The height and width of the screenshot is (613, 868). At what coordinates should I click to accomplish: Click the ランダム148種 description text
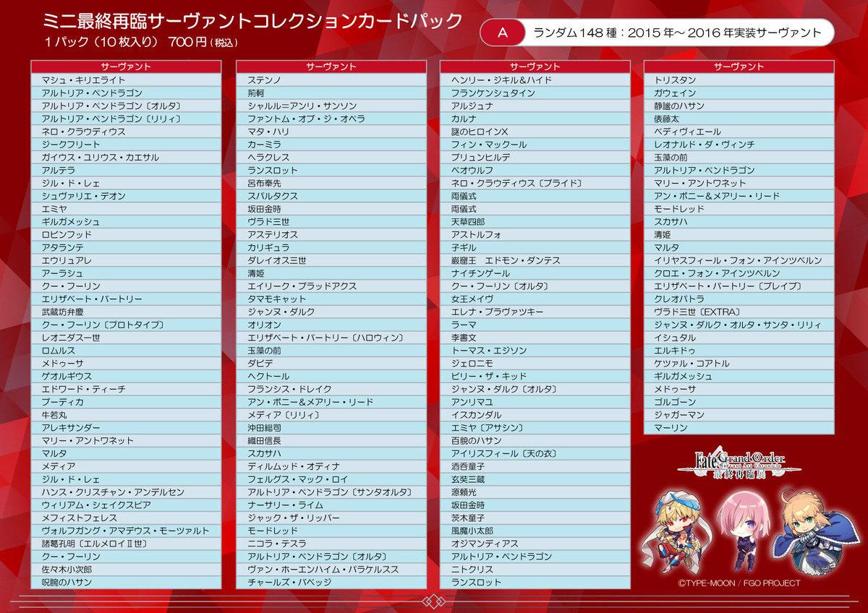click(677, 33)
